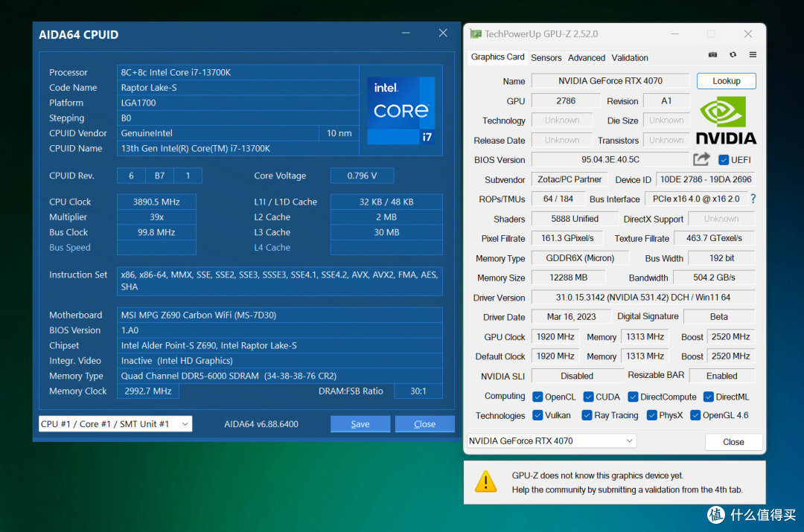The width and height of the screenshot is (804, 532).
Task: Click the DRAM:FSB Ratio 30:1 value
Action: coord(418,391)
